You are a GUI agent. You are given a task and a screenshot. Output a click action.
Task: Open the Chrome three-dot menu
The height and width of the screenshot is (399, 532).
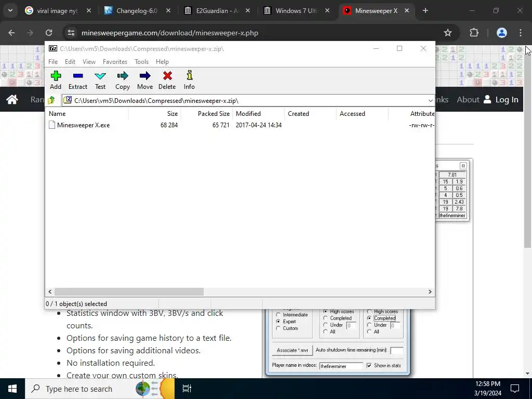point(521,33)
